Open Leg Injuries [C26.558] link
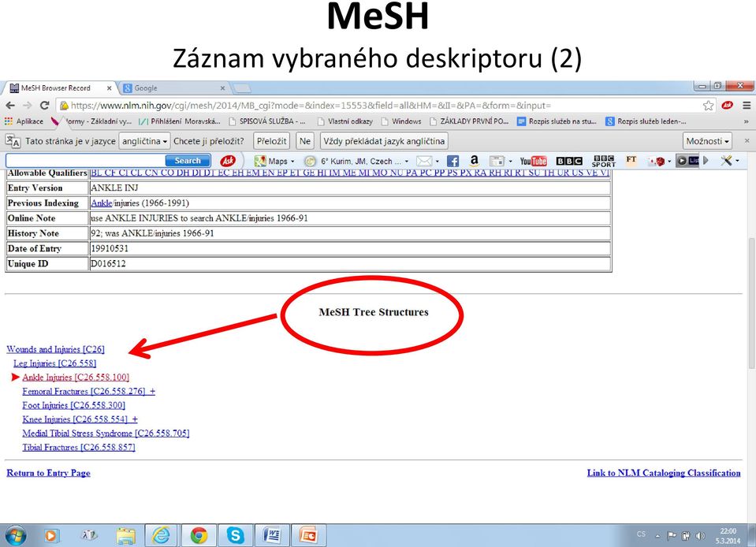756x547 pixels. click(x=54, y=363)
